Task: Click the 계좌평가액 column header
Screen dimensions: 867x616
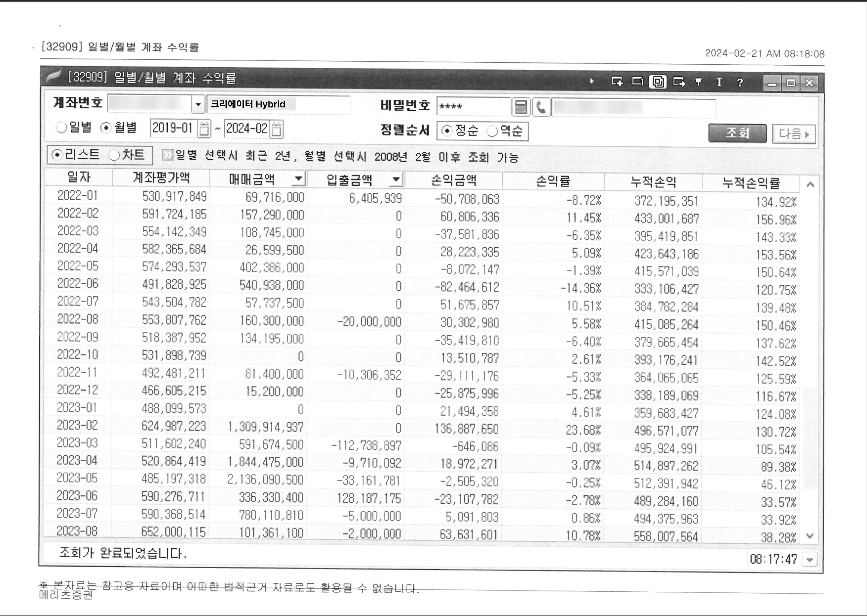Action: click(161, 177)
